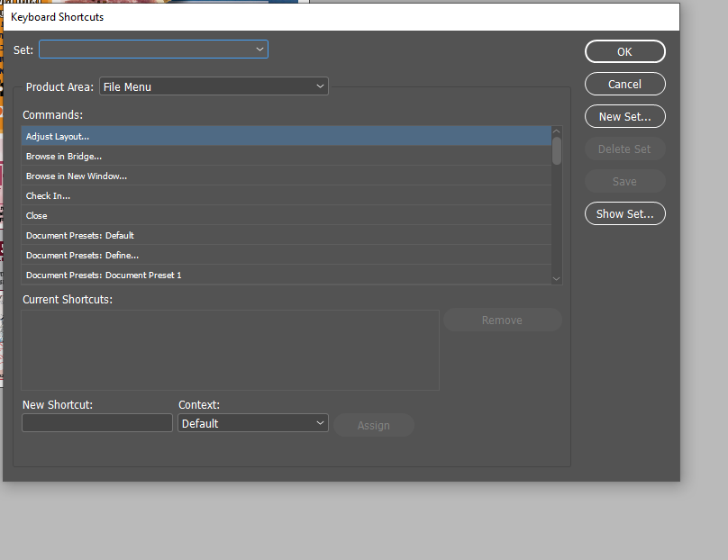Viewport: 728px width, 560px height.
Task: Select the Browse in Bridge... command
Action: tap(286, 156)
